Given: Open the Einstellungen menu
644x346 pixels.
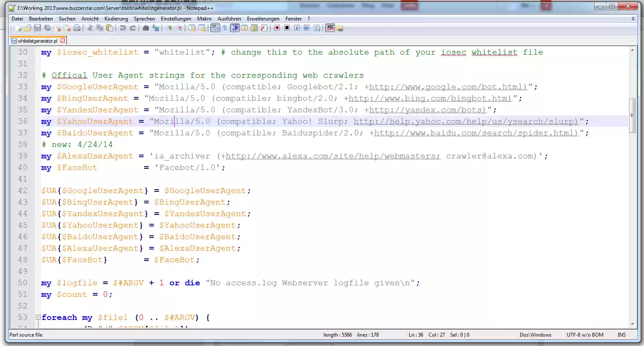Looking at the screenshot, I should (x=176, y=19).
